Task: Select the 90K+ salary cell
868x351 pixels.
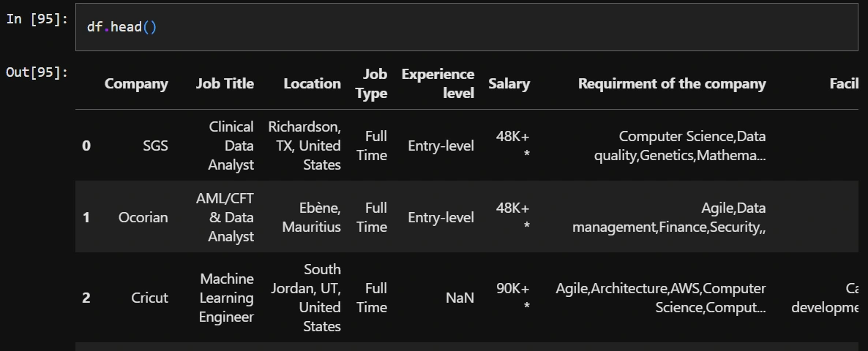Action: tap(512, 289)
